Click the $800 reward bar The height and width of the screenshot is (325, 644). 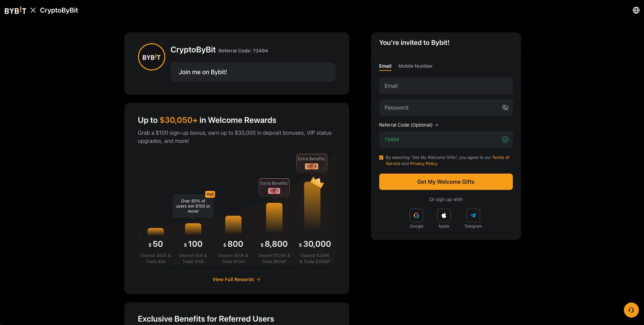coord(233,225)
